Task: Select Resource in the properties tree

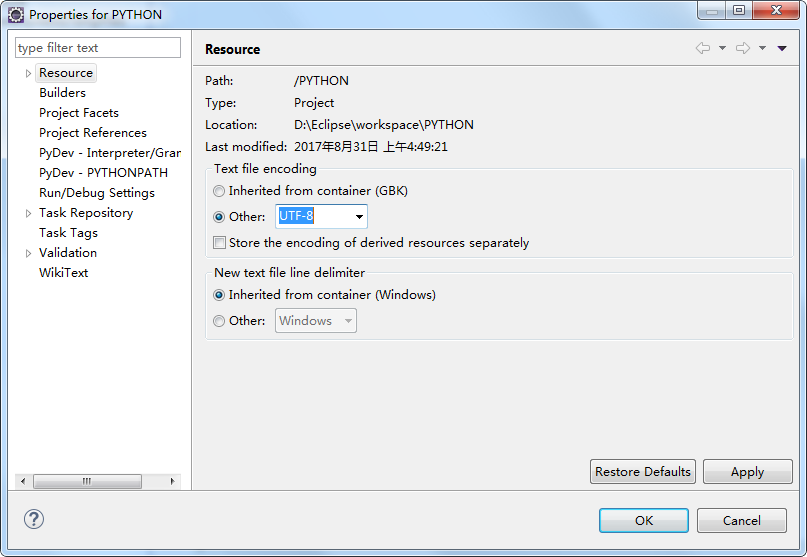Action: pos(66,73)
